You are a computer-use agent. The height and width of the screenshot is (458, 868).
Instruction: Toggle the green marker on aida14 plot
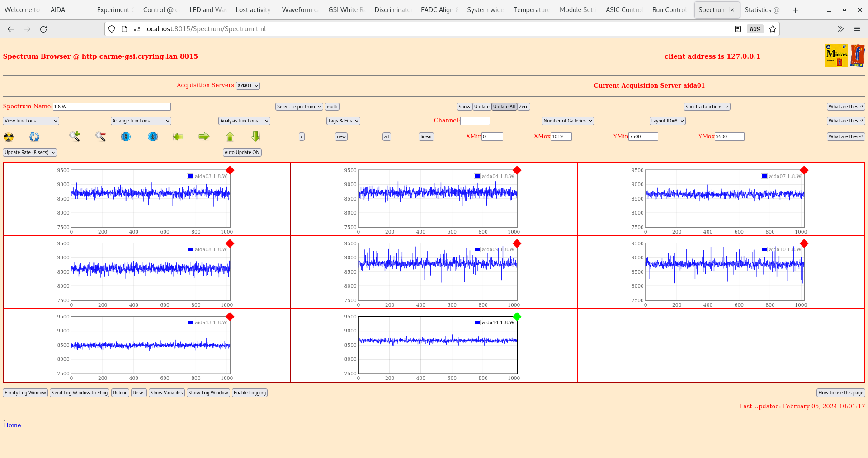coord(517,317)
